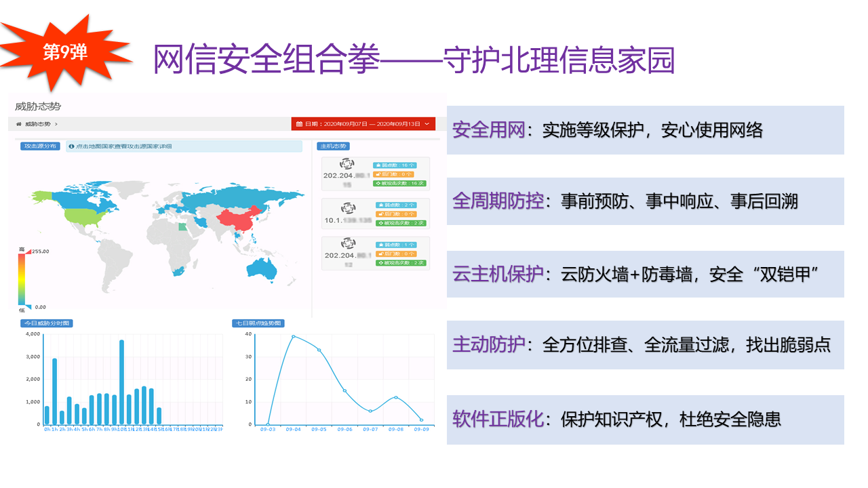Click the host icon in third host card

pos(347,243)
